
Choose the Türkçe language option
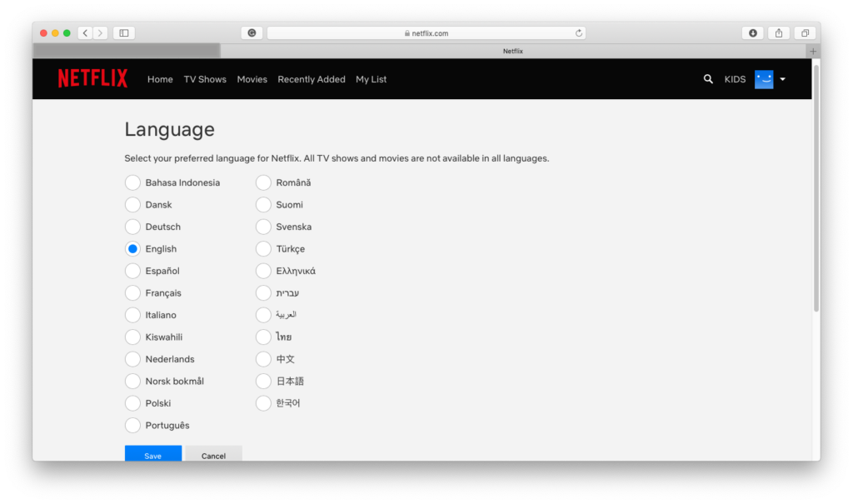pos(263,249)
